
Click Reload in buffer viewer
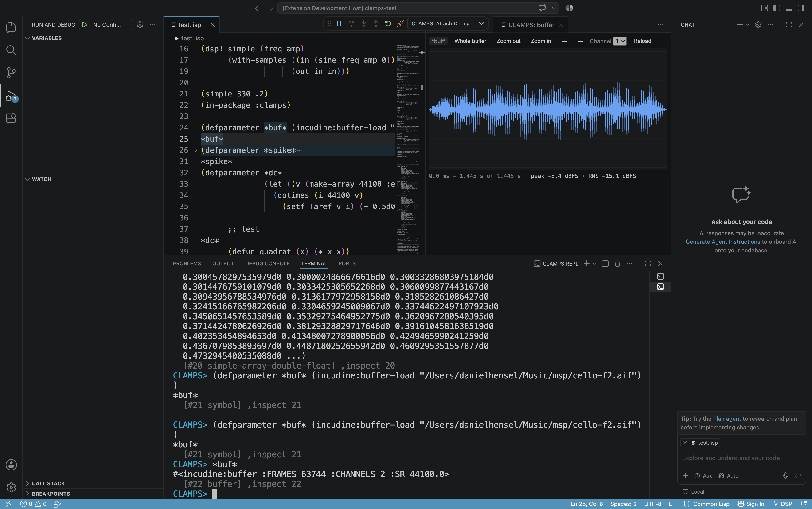[642, 41]
